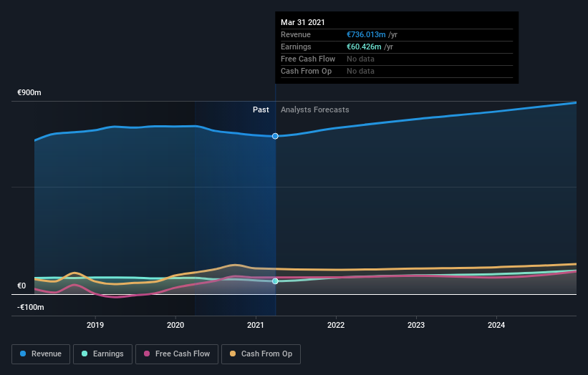Viewport: 588px width, 375px height.
Task: Click No data in the Free Cash Flow row
Action: click(x=360, y=59)
